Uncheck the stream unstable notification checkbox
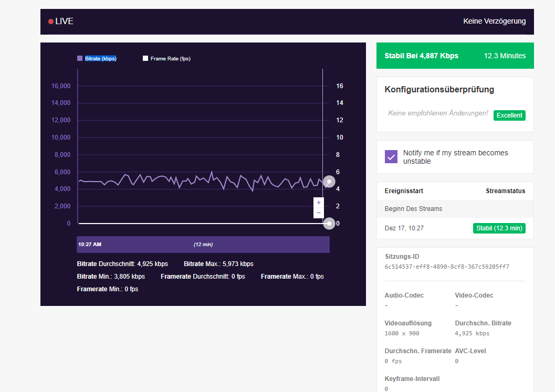 (x=391, y=157)
